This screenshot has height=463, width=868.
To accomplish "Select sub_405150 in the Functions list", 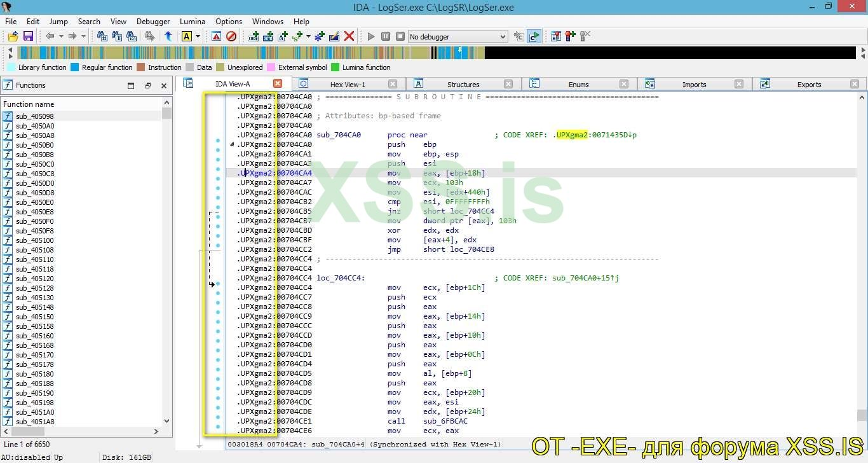I will [x=81, y=317].
